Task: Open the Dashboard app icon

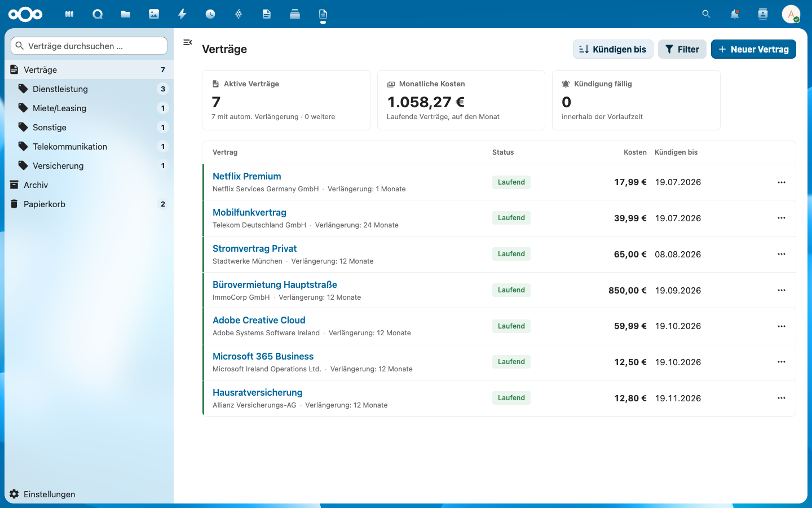Action: [x=69, y=14]
